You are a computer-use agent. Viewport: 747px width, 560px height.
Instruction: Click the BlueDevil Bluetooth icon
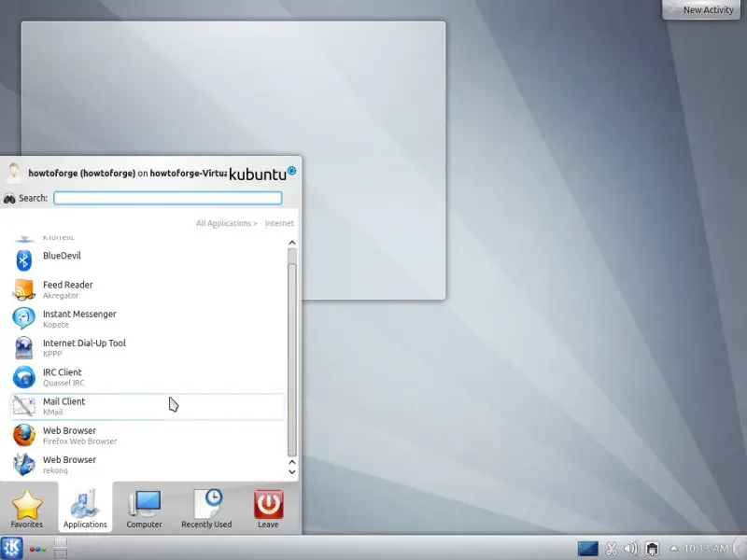pyautogui.click(x=24, y=260)
